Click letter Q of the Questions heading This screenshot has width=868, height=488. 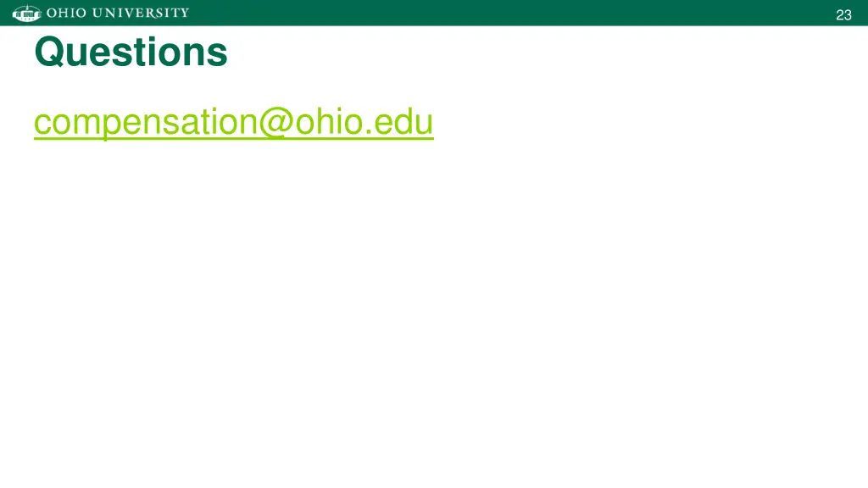(50, 53)
